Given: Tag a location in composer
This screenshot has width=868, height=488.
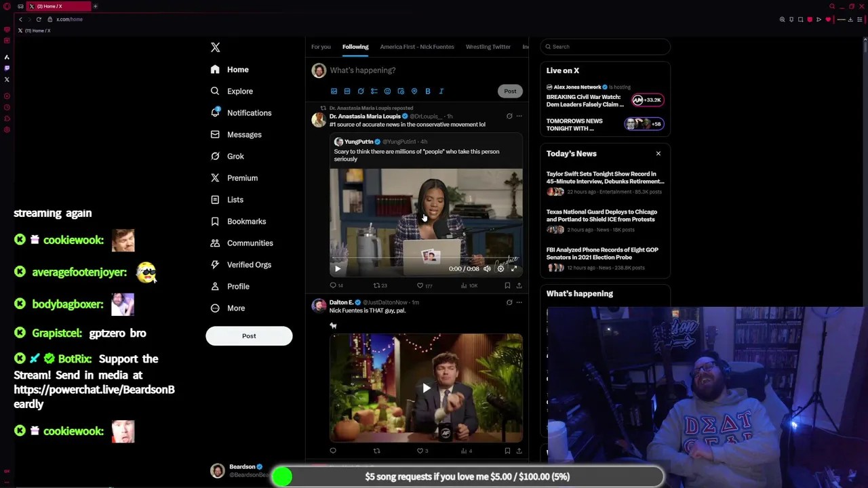Looking at the screenshot, I should coord(414,91).
